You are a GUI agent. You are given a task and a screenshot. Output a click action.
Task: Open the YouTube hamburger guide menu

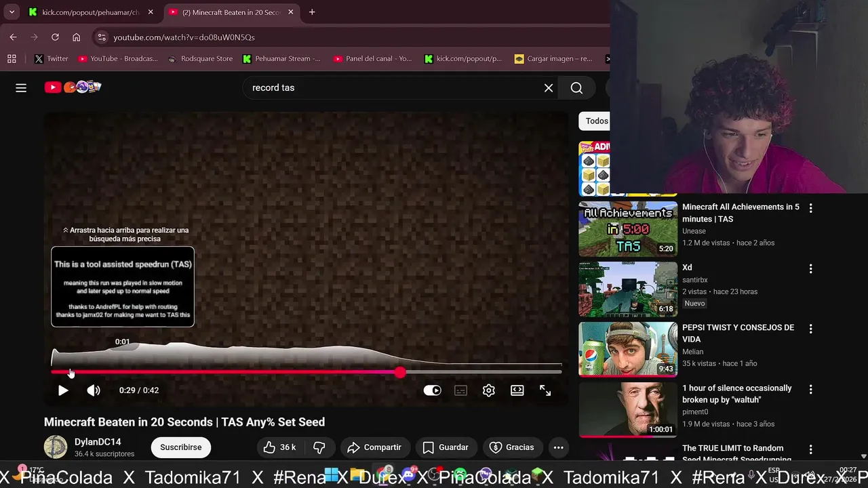click(x=21, y=87)
